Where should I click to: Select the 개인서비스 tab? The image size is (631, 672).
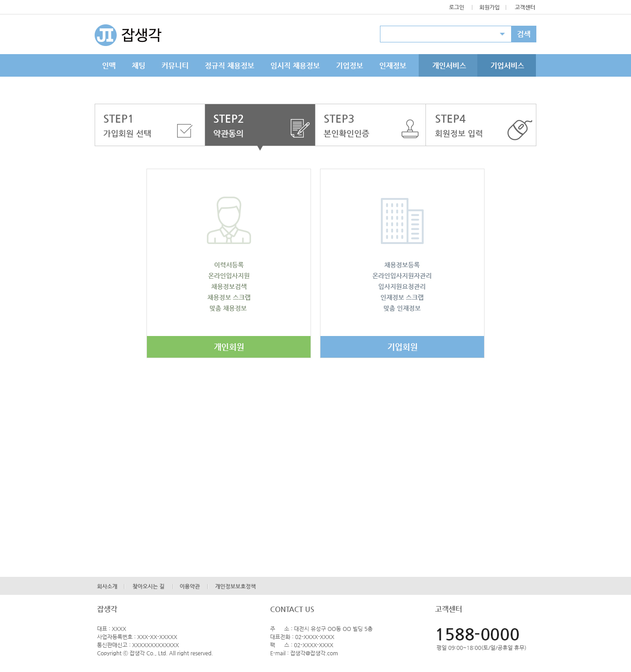pos(448,65)
